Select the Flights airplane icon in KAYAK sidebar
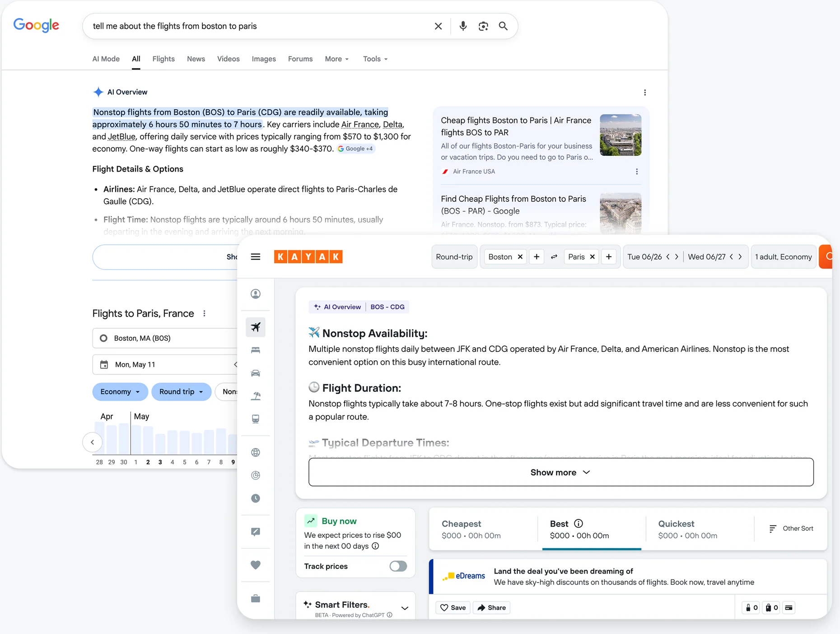This screenshot has height=634, width=840. click(x=256, y=327)
